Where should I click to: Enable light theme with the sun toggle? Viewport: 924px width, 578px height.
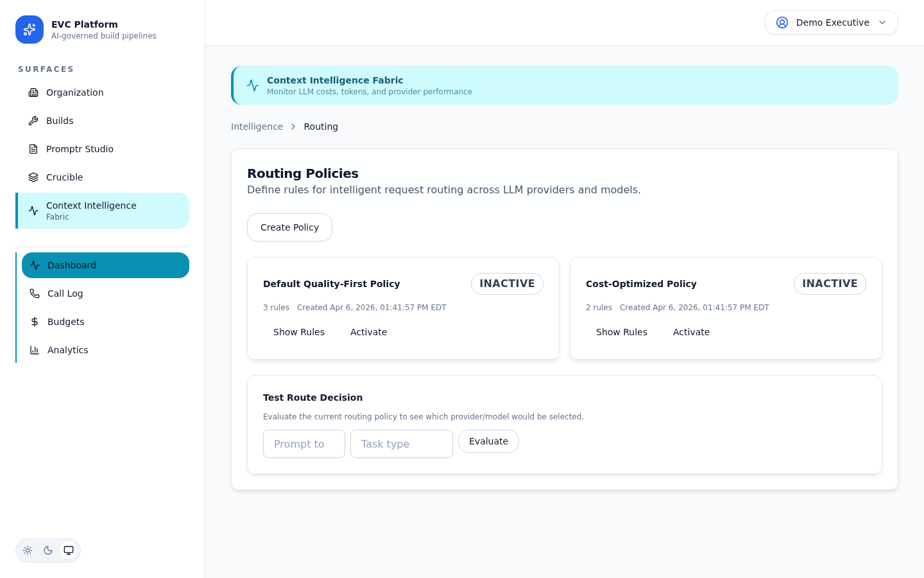[x=28, y=550]
